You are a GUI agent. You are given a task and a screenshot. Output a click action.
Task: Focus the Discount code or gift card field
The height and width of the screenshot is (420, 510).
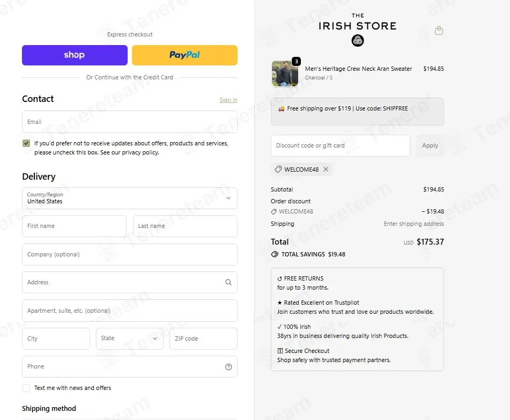(x=340, y=145)
